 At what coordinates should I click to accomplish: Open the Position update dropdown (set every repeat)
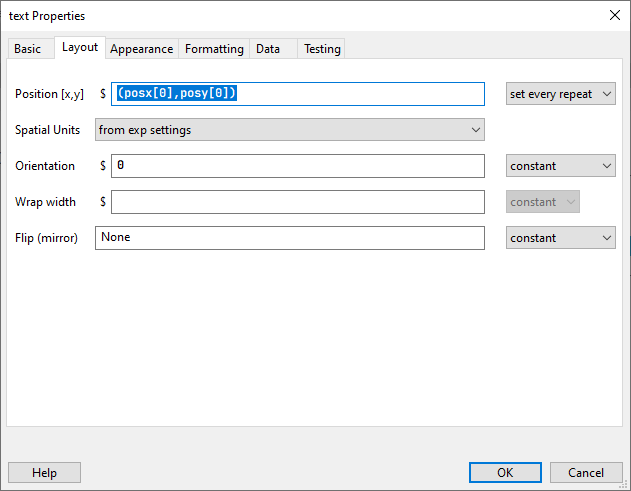(560, 94)
